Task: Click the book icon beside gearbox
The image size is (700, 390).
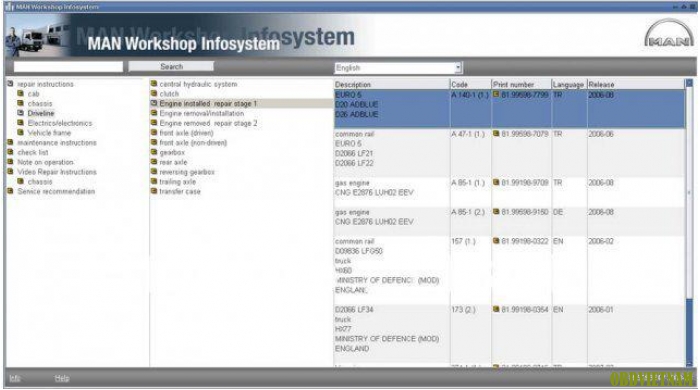Action: point(154,152)
